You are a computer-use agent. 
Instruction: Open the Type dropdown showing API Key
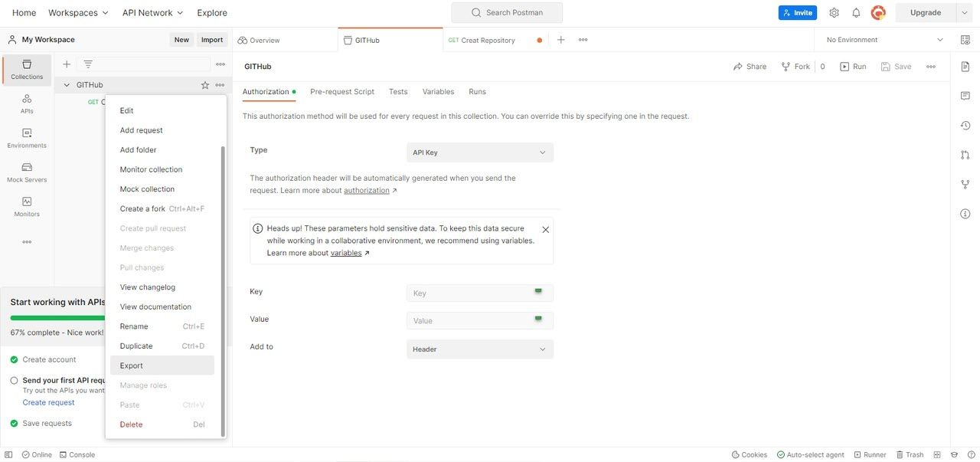point(480,151)
